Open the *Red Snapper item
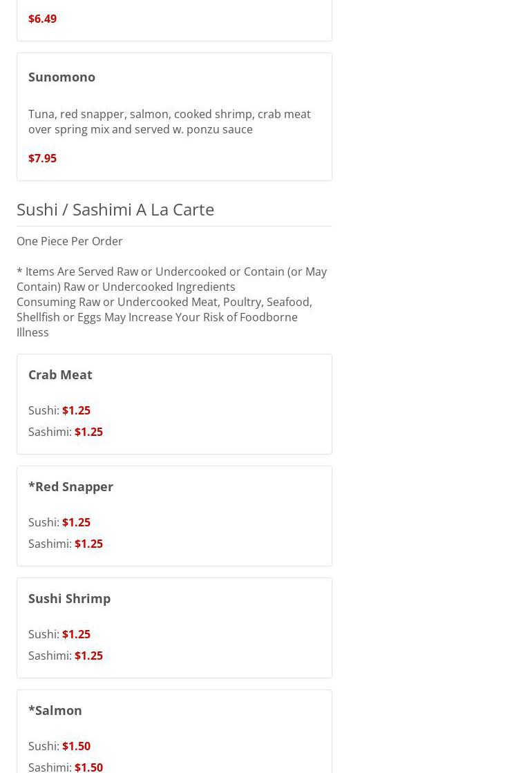The image size is (532, 773). [x=70, y=486]
